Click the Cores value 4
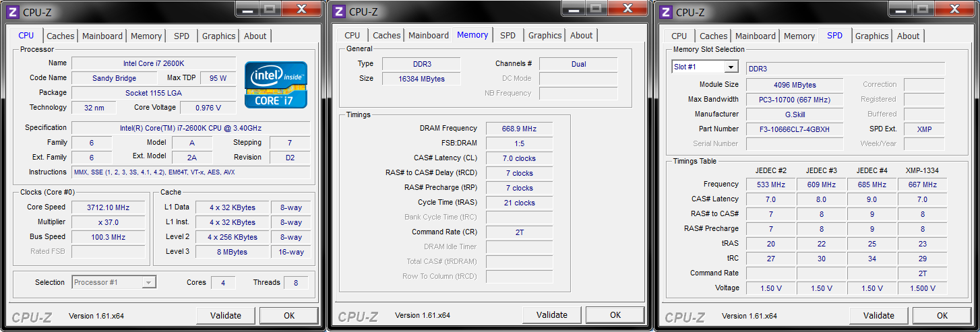 coord(223,283)
